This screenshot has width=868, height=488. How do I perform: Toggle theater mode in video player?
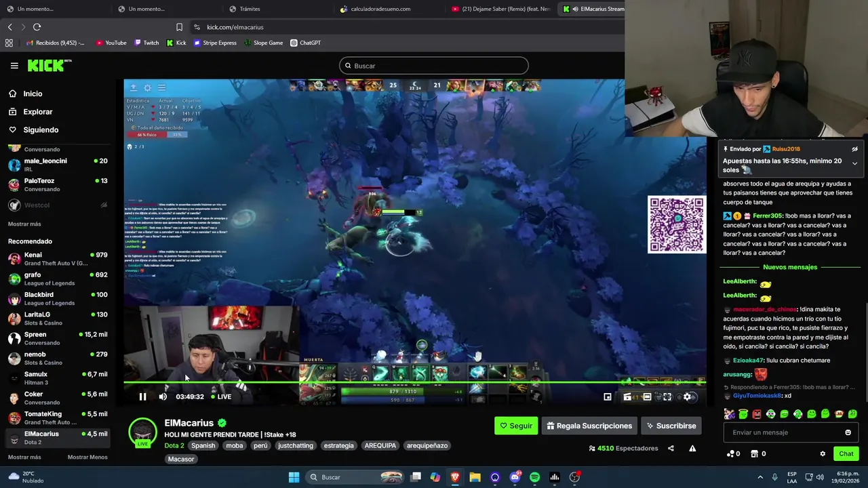647,396
